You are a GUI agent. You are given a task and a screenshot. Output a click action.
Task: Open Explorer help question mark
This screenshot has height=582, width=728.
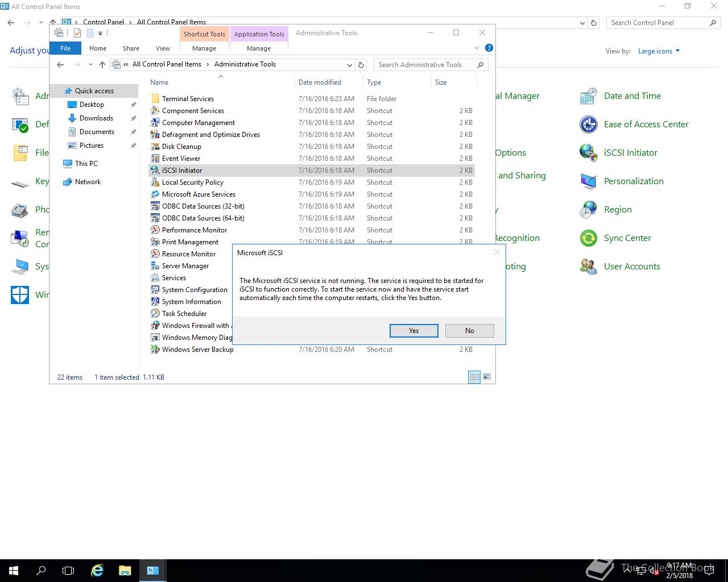(489, 48)
